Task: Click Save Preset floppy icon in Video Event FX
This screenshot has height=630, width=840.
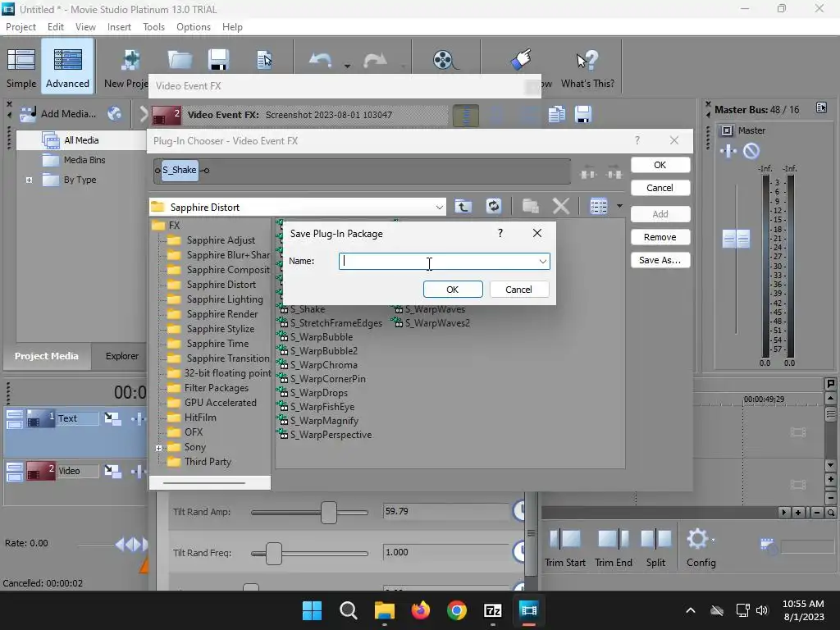Action: point(583,114)
